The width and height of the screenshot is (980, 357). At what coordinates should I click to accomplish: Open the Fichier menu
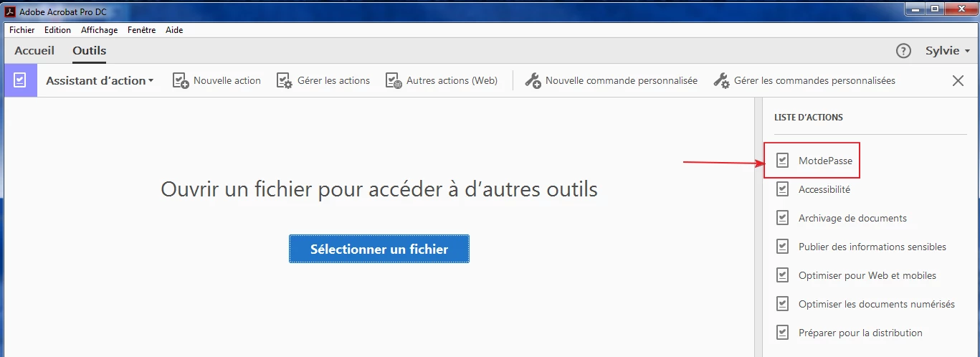point(22,30)
